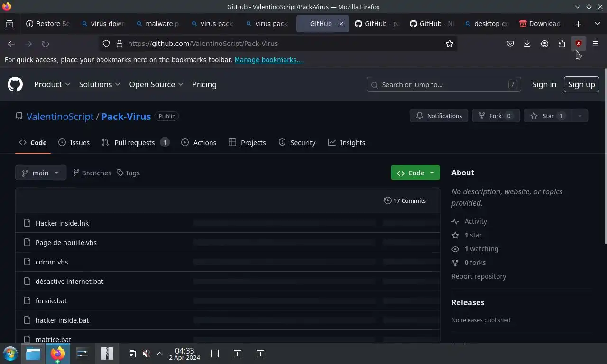The width and height of the screenshot is (607, 364).
Task: Open the désactive internet.bat file
Action: [69, 281]
